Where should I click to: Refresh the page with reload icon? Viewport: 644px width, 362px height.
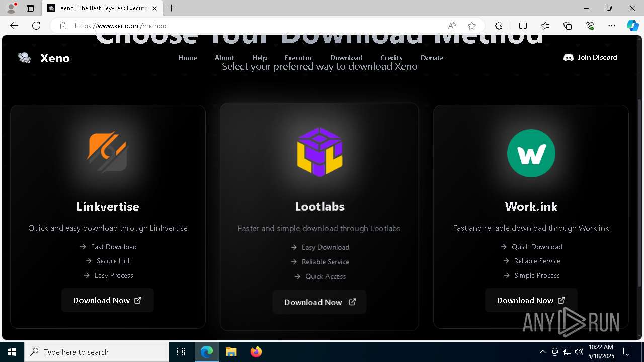[36, 26]
